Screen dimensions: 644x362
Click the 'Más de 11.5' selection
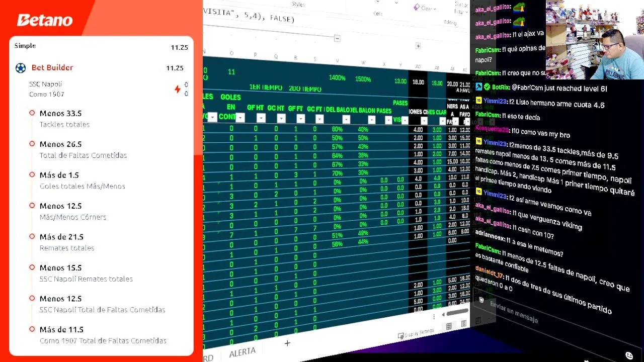tap(61, 330)
